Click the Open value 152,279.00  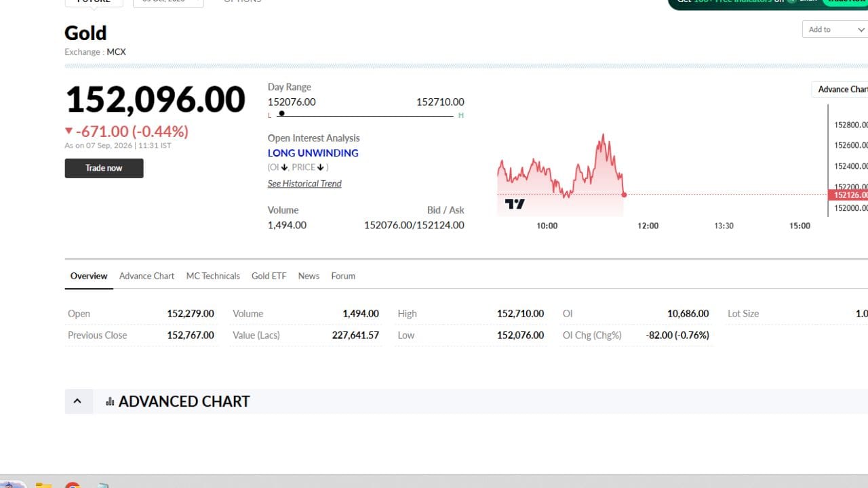[191, 314]
